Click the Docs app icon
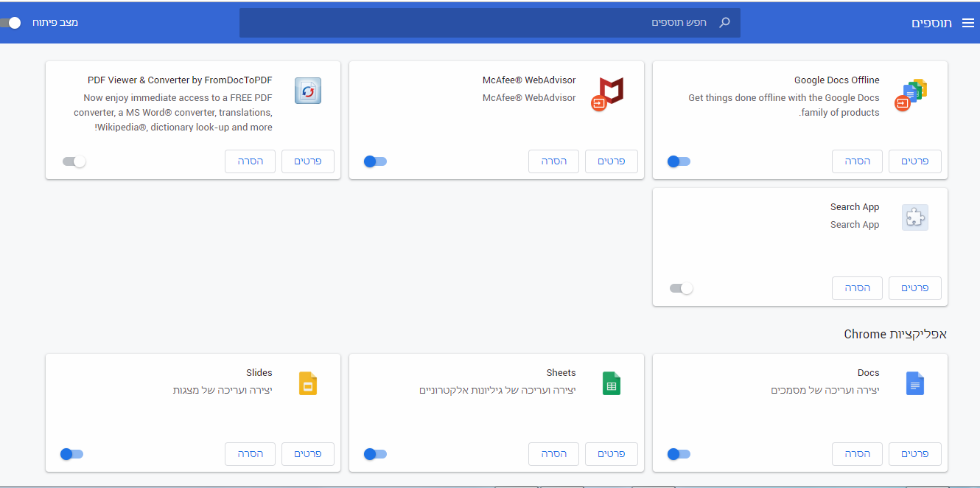 click(914, 383)
